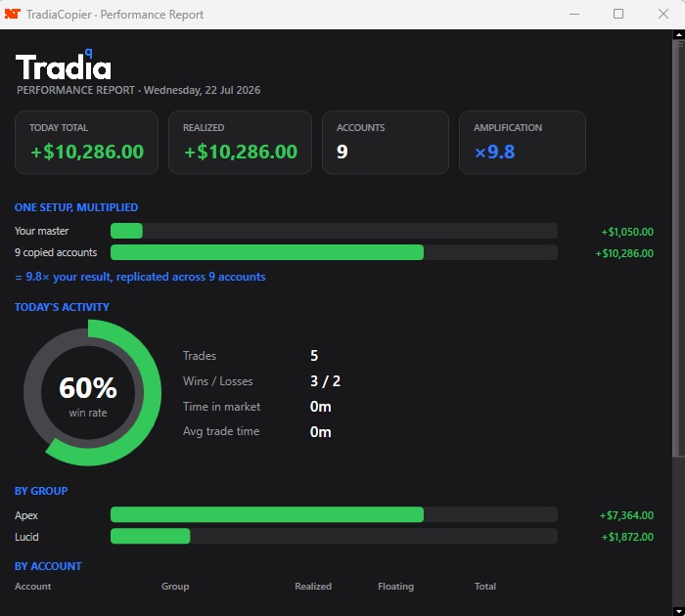Click the '9 copied accounts' progress bar
Image resolution: width=685 pixels, height=616 pixels.
point(334,252)
